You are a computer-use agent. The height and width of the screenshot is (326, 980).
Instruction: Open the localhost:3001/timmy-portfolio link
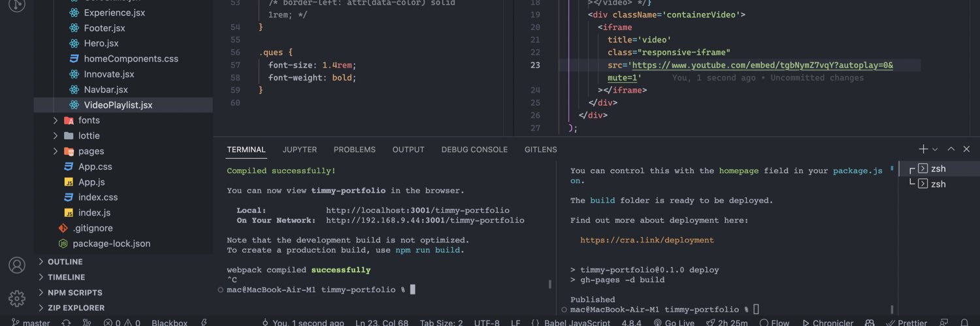click(x=417, y=210)
